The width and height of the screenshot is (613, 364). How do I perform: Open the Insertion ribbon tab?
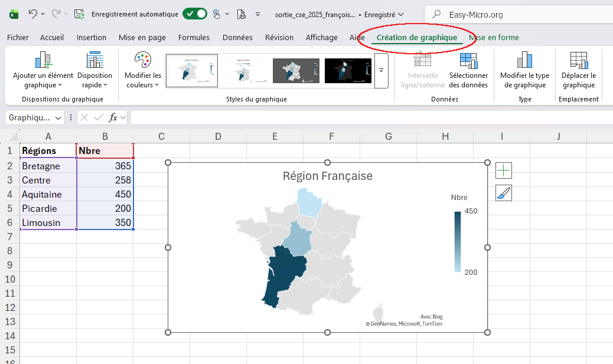click(92, 37)
